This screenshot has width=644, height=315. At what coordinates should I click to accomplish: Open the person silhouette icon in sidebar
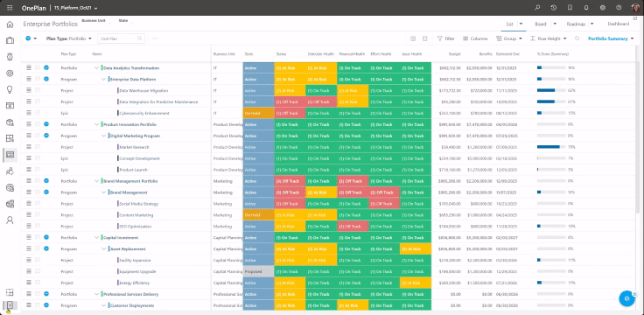click(x=10, y=220)
